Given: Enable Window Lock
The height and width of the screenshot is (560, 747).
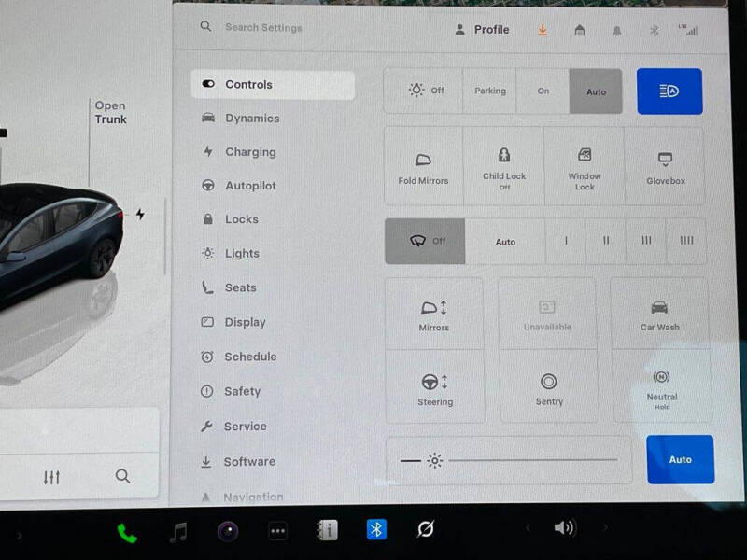Looking at the screenshot, I should coord(584,166).
